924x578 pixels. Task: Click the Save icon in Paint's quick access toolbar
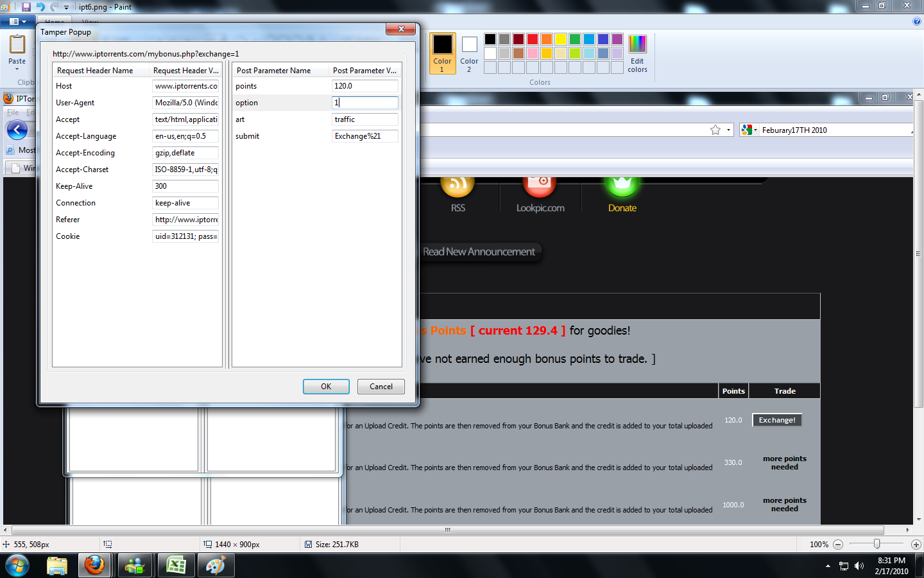(26, 7)
